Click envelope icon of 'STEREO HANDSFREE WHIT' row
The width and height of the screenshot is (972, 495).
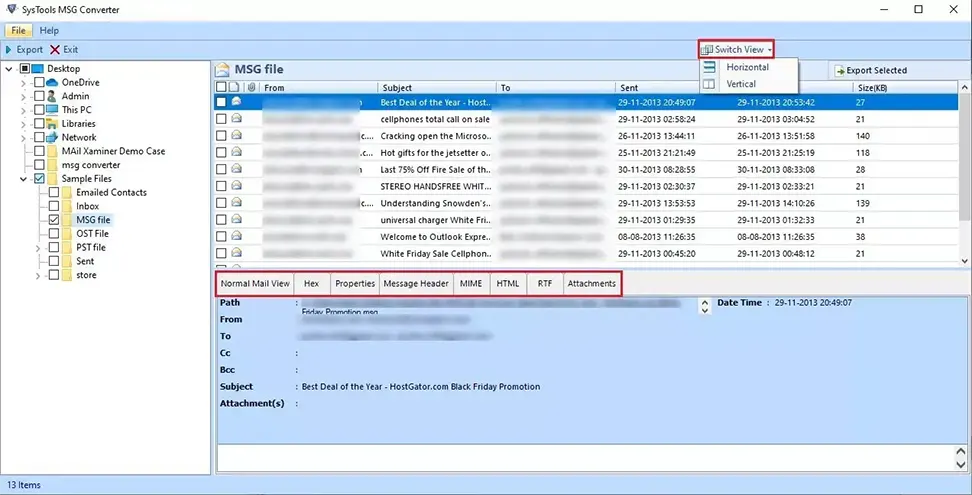[236, 186]
